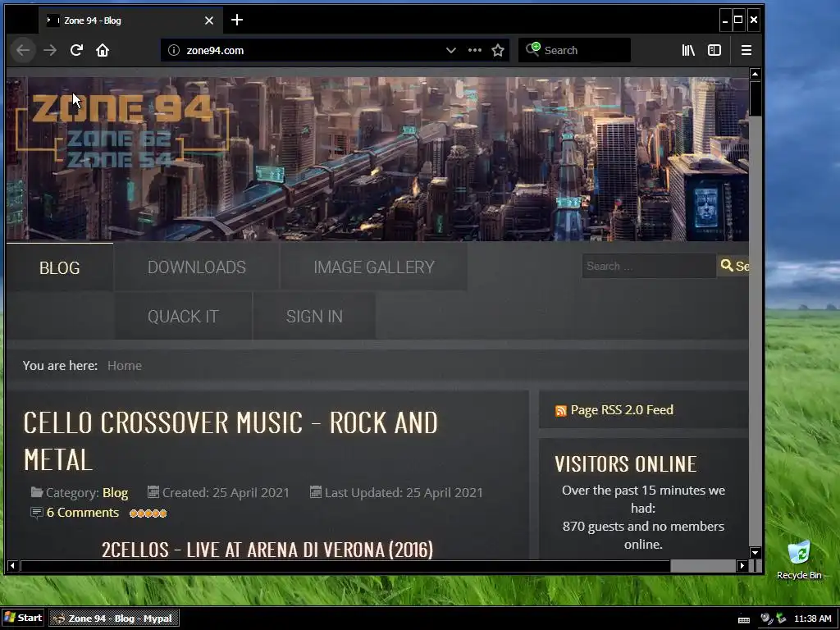Click the five-star article rating

click(148, 514)
